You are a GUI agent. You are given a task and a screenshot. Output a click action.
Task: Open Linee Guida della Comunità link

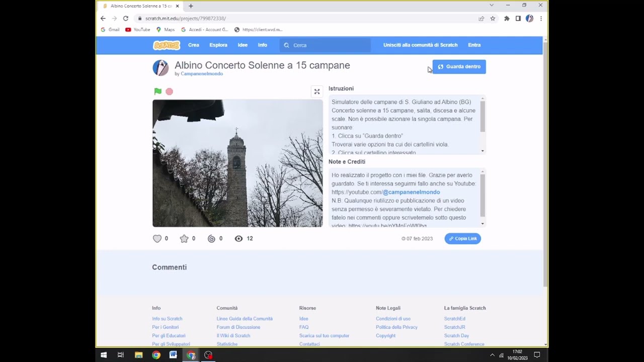tap(245, 319)
